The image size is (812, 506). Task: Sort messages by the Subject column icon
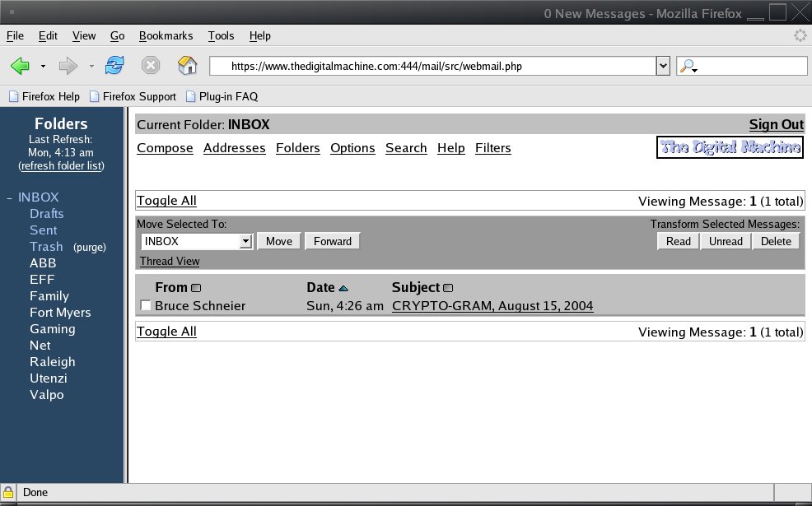448,288
